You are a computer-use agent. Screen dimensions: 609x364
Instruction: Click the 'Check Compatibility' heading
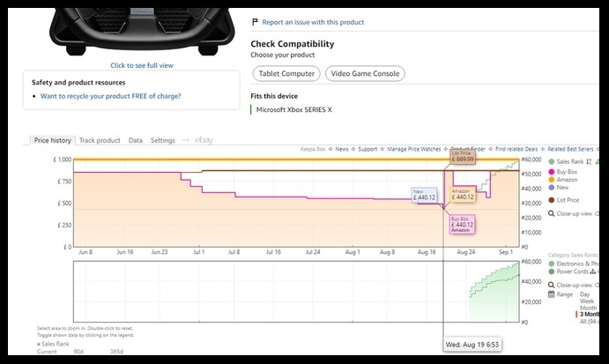click(x=292, y=44)
